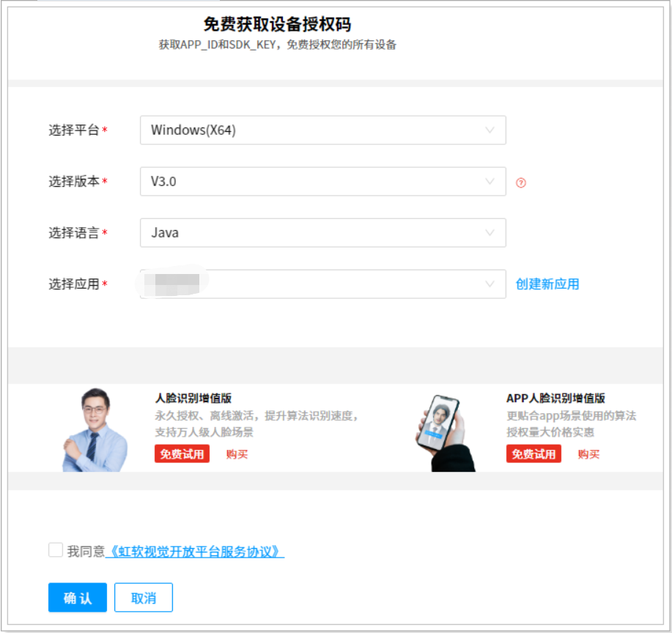The height and width of the screenshot is (633, 672).
Task: Click 免费试用 under 人脸识别增值版
Action: click(181, 454)
